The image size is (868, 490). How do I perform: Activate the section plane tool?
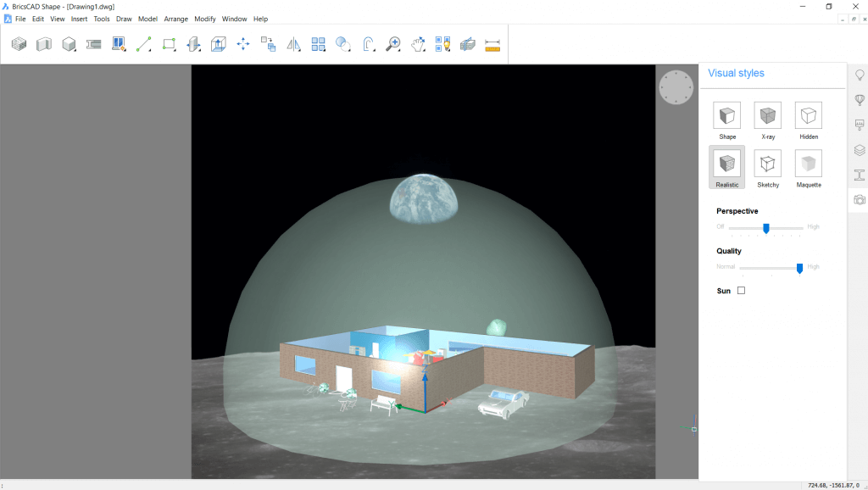click(468, 44)
